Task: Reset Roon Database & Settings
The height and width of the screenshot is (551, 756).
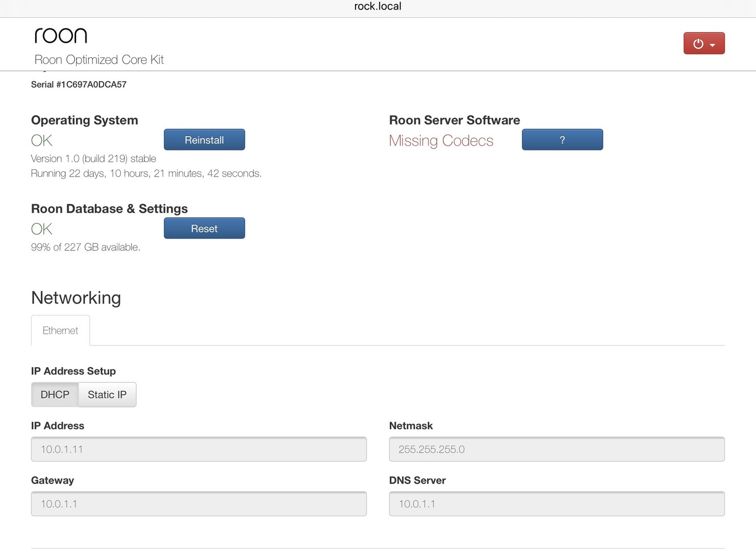Action: pos(204,229)
